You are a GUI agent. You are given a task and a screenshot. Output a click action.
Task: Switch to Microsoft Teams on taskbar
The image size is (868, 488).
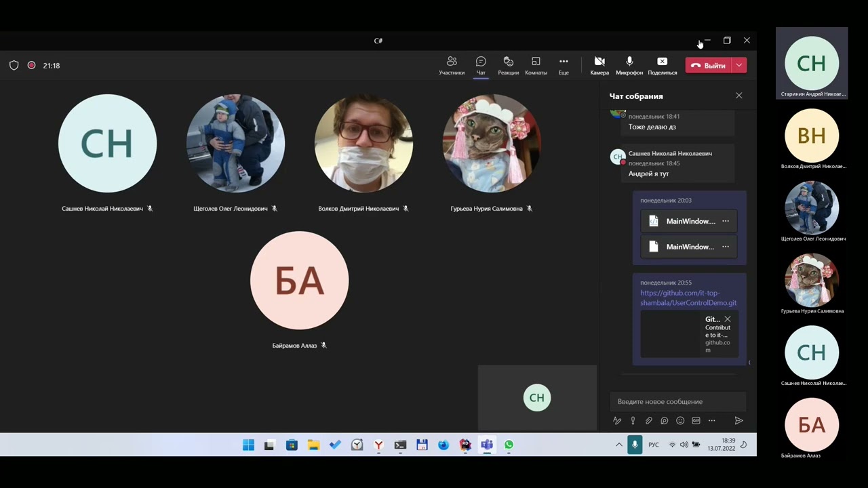coord(487,445)
